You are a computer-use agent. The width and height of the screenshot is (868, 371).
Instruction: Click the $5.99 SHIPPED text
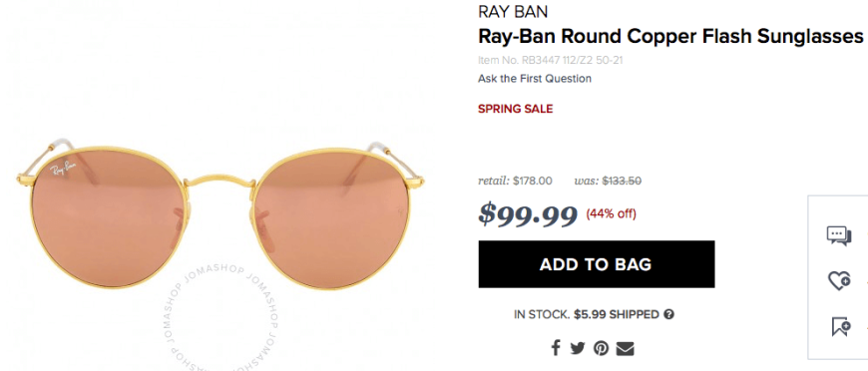pyautogui.click(x=617, y=314)
